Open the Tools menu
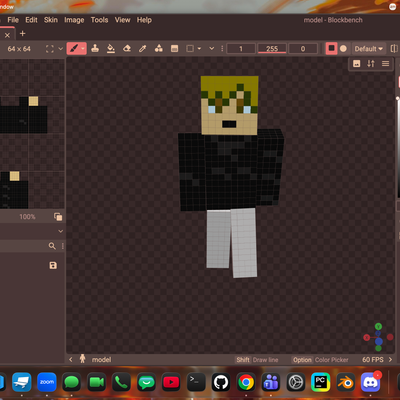 (x=99, y=20)
